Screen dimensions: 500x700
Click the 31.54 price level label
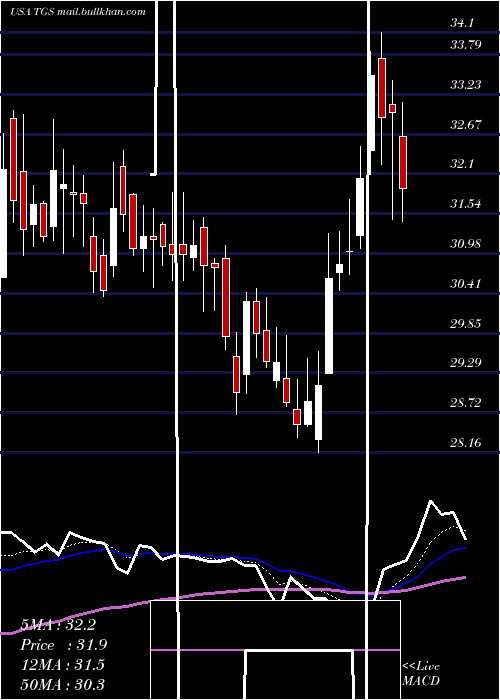coord(466,204)
